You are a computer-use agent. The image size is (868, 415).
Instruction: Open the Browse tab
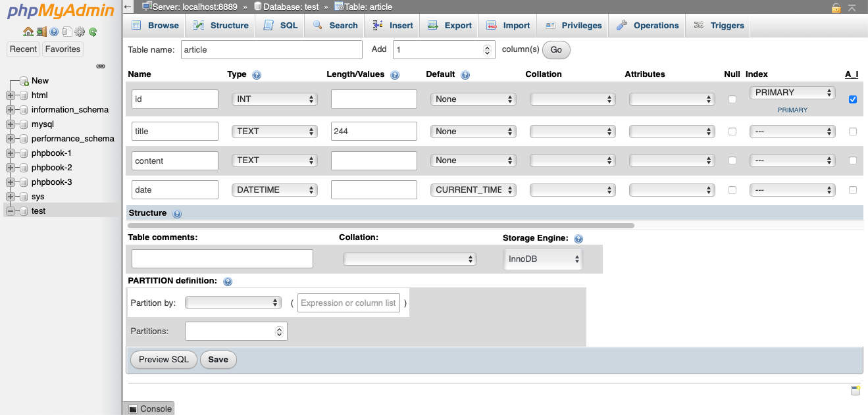pyautogui.click(x=155, y=26)
